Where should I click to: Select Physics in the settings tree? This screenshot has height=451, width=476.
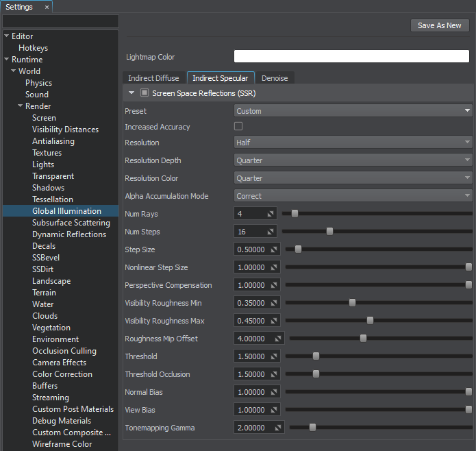click(x=38, y=83)
